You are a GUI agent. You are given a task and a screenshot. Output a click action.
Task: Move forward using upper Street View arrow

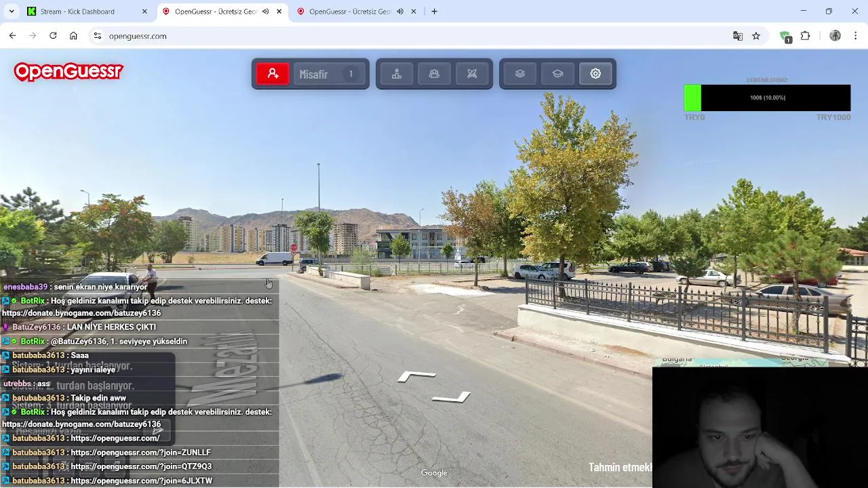coord(416,376)
